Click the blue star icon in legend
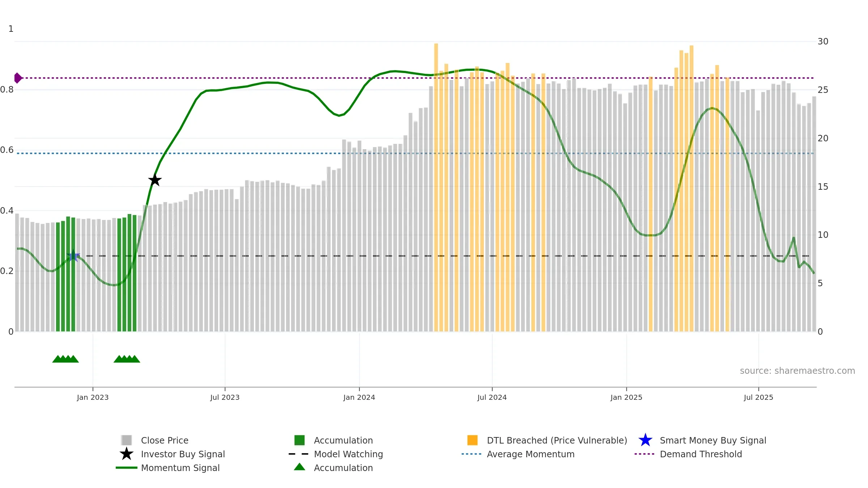The image size is (868, 488). tap(645, 440)
